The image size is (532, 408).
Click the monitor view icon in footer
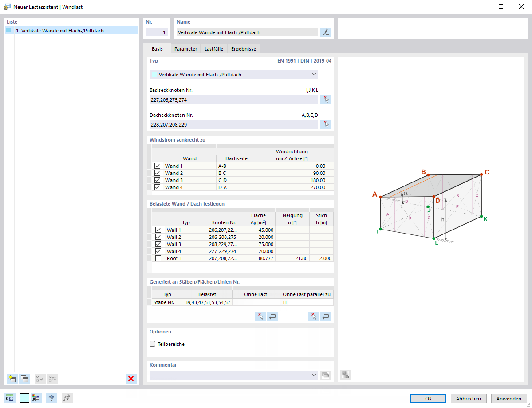51,398
